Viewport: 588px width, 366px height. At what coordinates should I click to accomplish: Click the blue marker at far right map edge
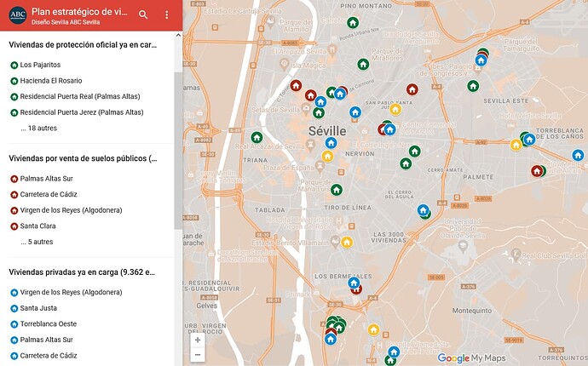coord(578,155)
